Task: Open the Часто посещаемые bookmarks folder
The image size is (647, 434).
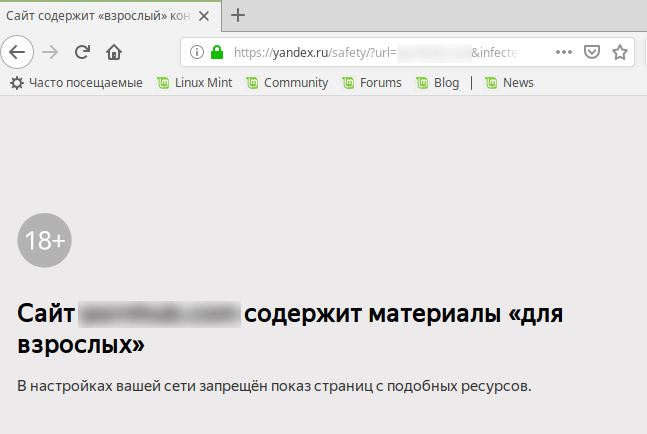Action: (x=76, y=83)
